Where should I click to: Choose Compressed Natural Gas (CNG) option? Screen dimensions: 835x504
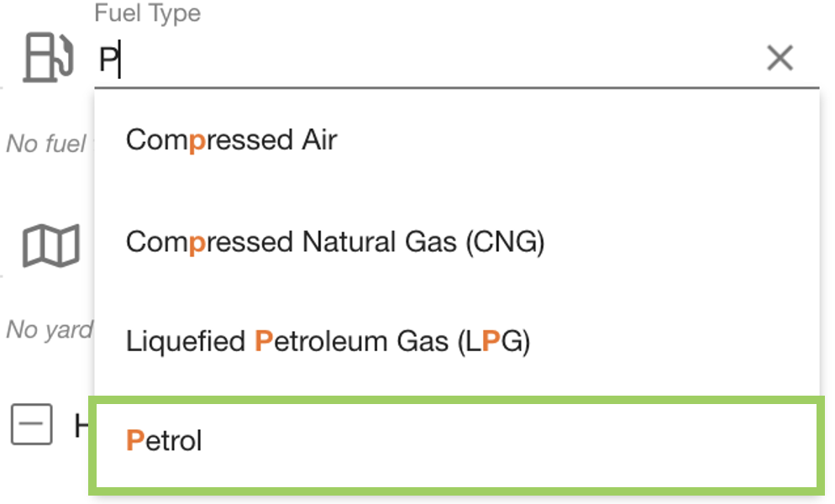click(334, 243)
